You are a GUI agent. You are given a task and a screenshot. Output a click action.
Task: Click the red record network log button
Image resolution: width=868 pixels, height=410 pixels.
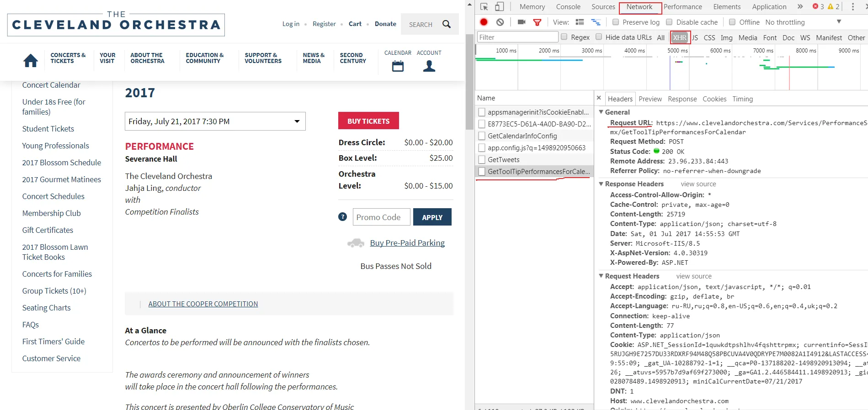pos(484,22)
